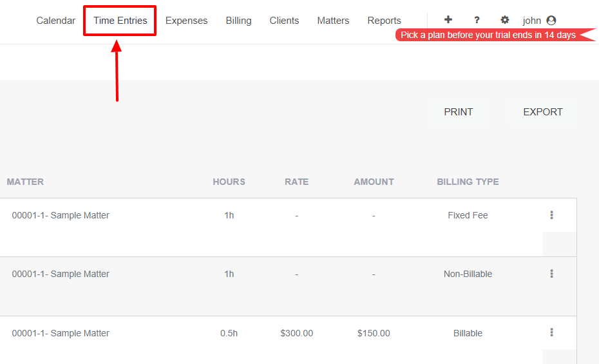Click the trial plan reminder banner

[488, 35]
